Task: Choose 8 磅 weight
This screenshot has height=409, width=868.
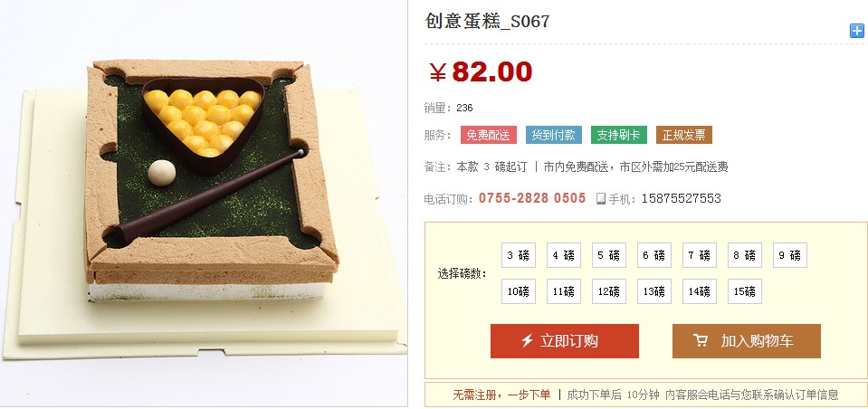Action: (x=745, y=255)
